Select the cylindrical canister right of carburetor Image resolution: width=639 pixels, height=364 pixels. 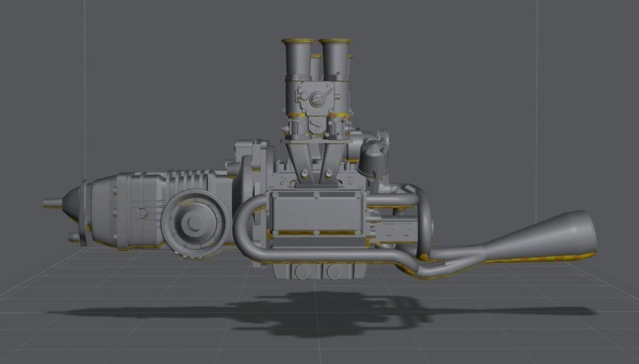click(373, 160)
